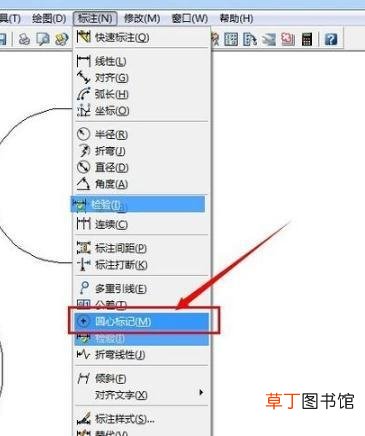Open 标注样式(S)... dimension style dialog

142,419
